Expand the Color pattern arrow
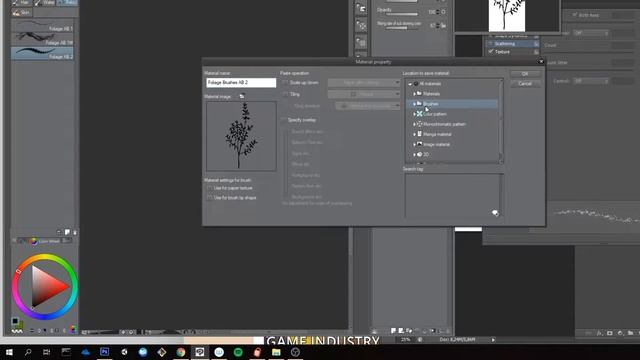Viewport: 640px width, 360px height. click(414, 114)
